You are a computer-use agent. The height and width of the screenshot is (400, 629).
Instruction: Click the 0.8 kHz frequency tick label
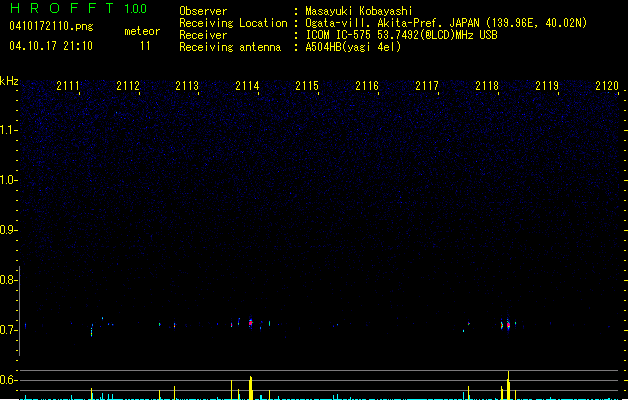tap(8, 280)
